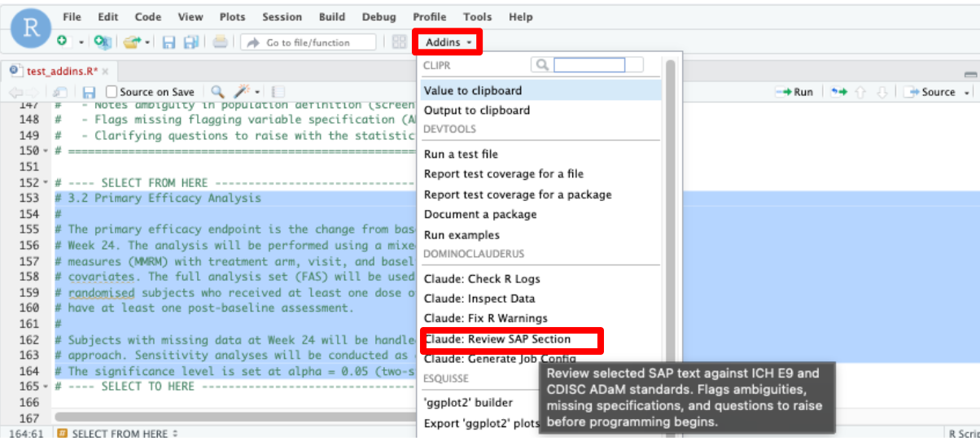The width and height of the screenshot is (980, 441).
Task: Click the editor forward navigation arrow
Action: point(33,92)
